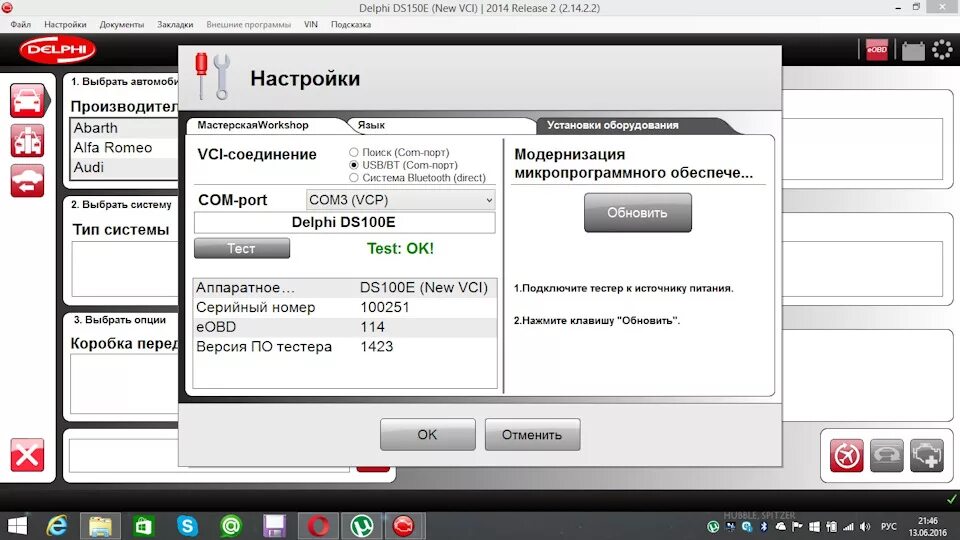Image resolution: width=960 pixels, height=540 pixels.
Task: Click the dotted circle icon in top right header
Action: coord(942,50)
